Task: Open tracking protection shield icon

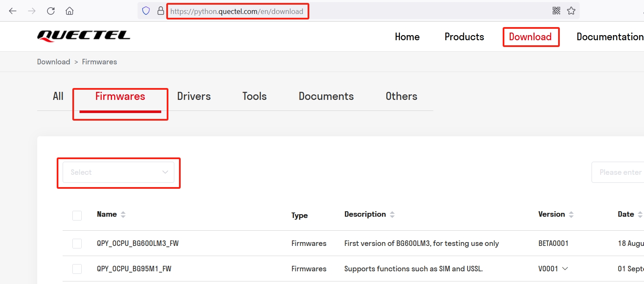Action: pos(146,11)
